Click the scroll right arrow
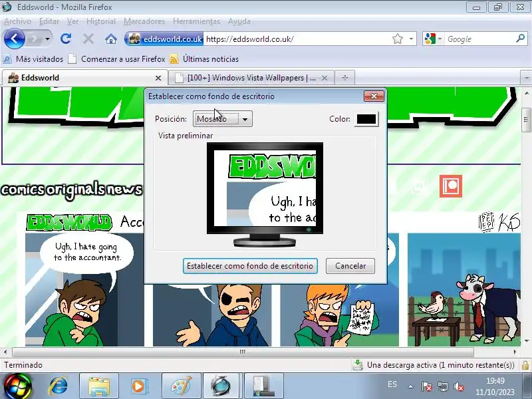The height and width of the screenshot is (399, 532). [x=515, y=352]
